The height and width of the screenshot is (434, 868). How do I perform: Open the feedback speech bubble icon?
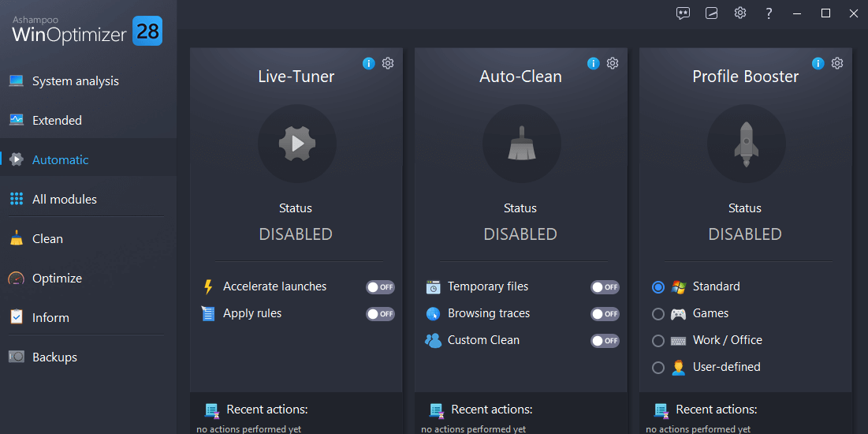(x=683, y=13)
